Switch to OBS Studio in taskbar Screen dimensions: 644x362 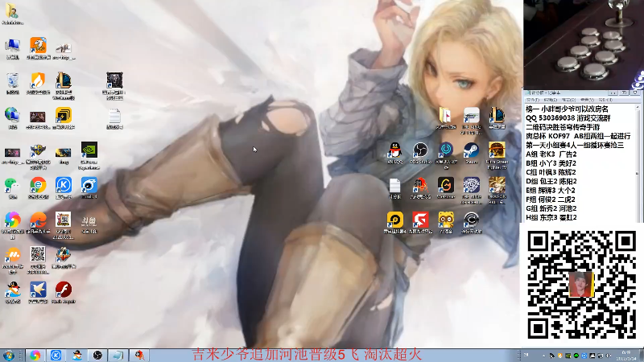tap(97, 355)
